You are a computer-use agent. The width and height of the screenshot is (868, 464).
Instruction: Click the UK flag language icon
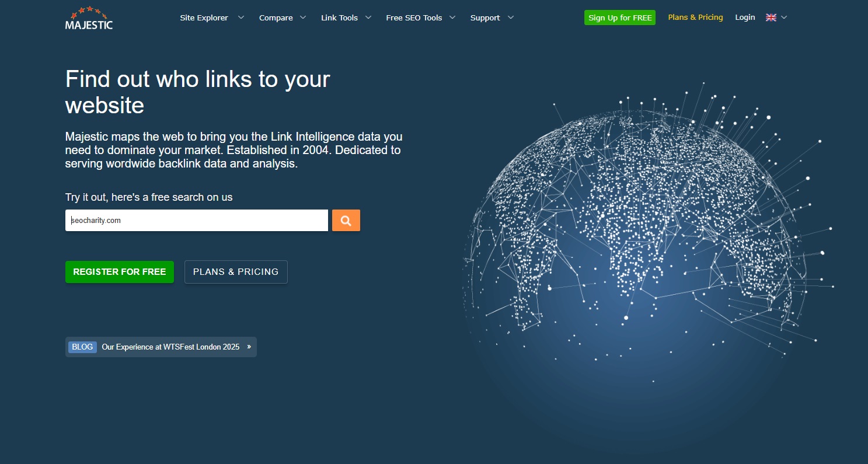click(x=771, y=18)
